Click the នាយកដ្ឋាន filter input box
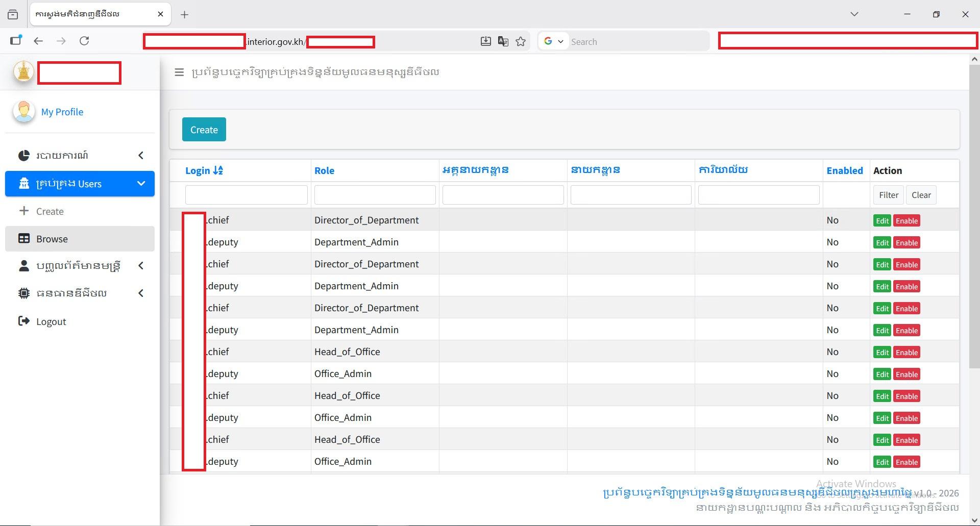The width and height of the screenshot is (980, 526). point(631,195)
